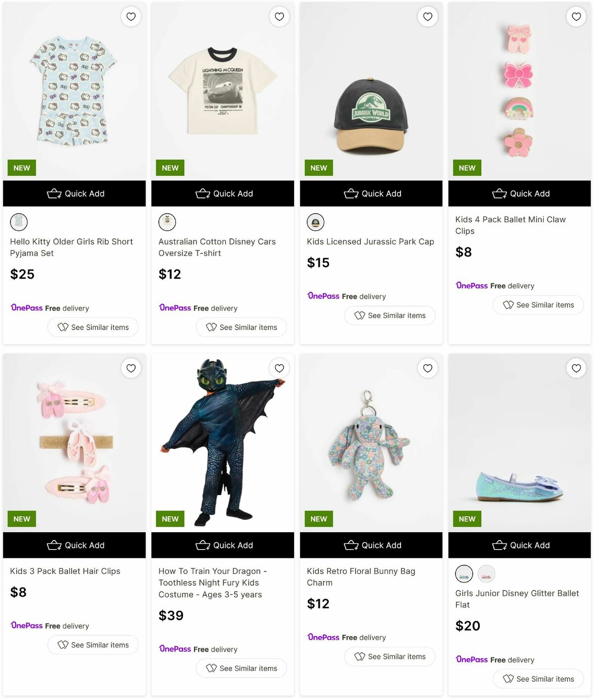This screenshot has height=700, width=594.
Task: Open the Australian Cotton Disney Cars T-shirt title link
Action: tap(217, 247)
